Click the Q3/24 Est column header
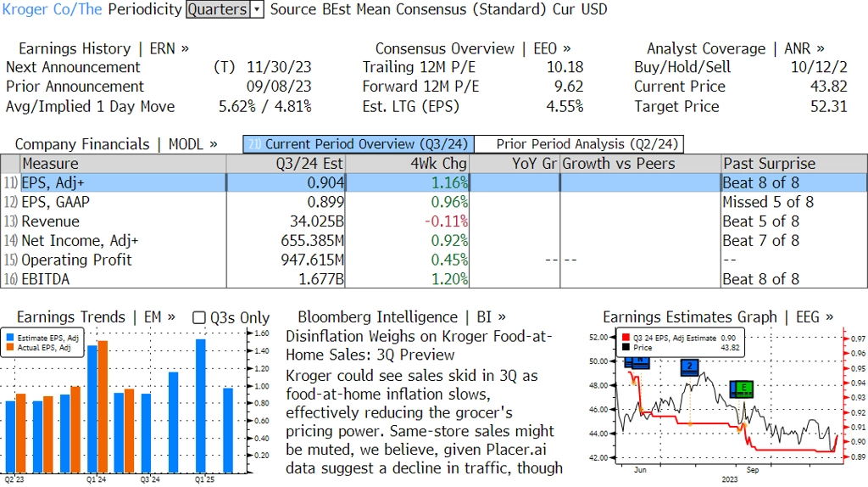Screen dimensions: 868x487 286,164
